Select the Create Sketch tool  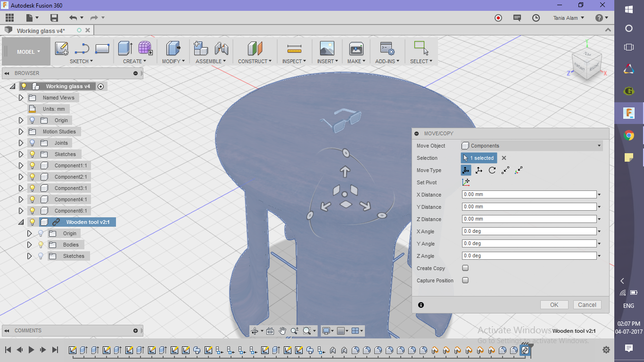pos(62,49)
